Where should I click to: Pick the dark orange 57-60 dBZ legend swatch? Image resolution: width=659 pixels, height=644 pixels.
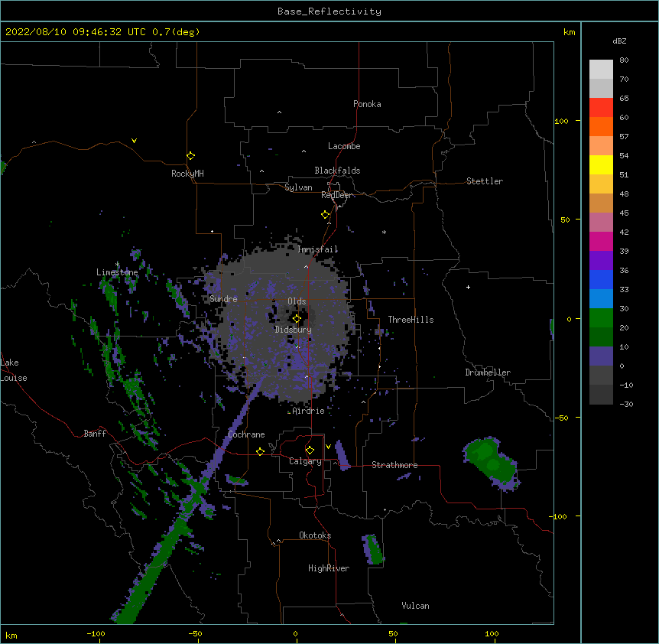point(601,126)
